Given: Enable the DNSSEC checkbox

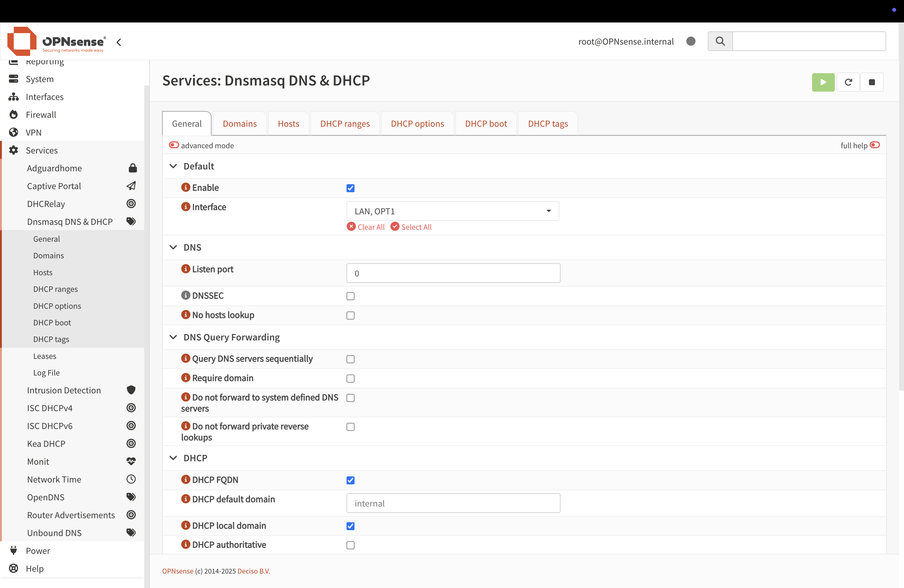Looking at the screenshot, I should pos(350,296).
